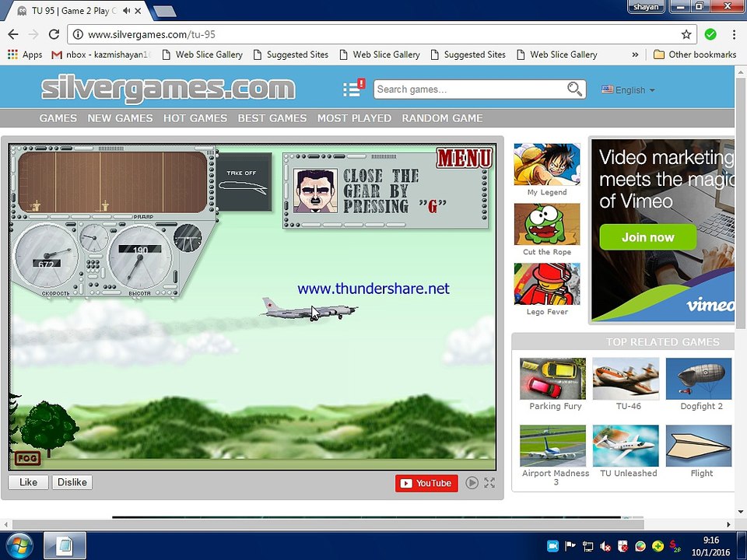Click the network tray icon
This screenshot has width=747, height=560.
tap(588, 546)
